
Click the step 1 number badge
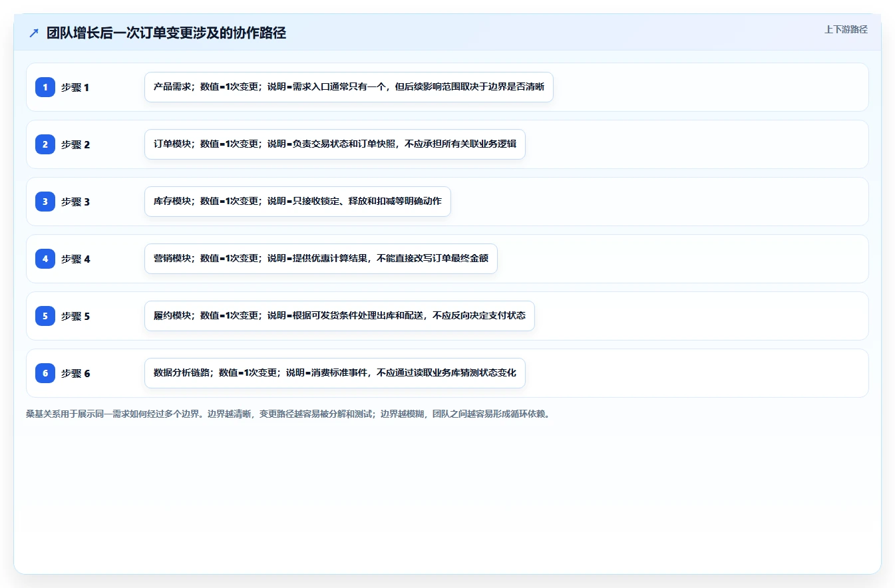[x=45, y=87]
